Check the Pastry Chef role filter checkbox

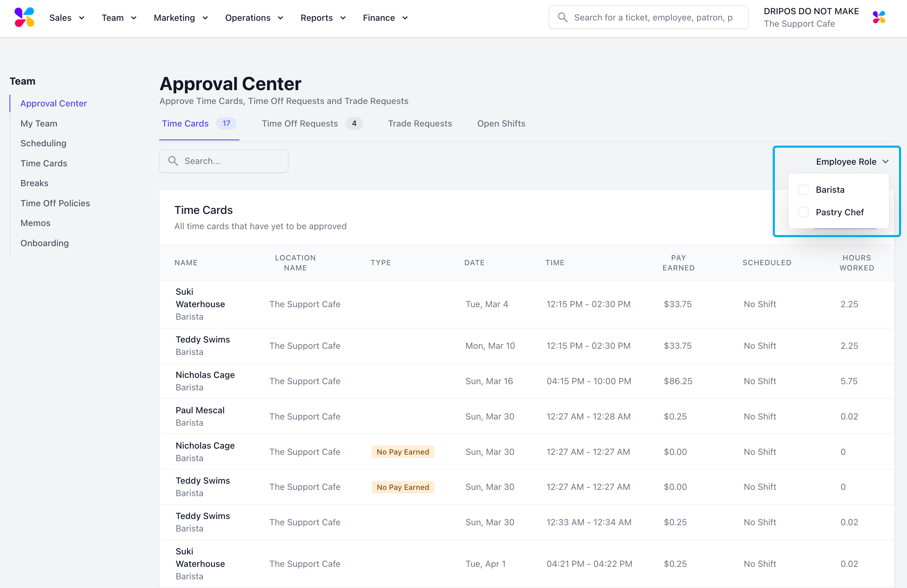click(803, 212)
